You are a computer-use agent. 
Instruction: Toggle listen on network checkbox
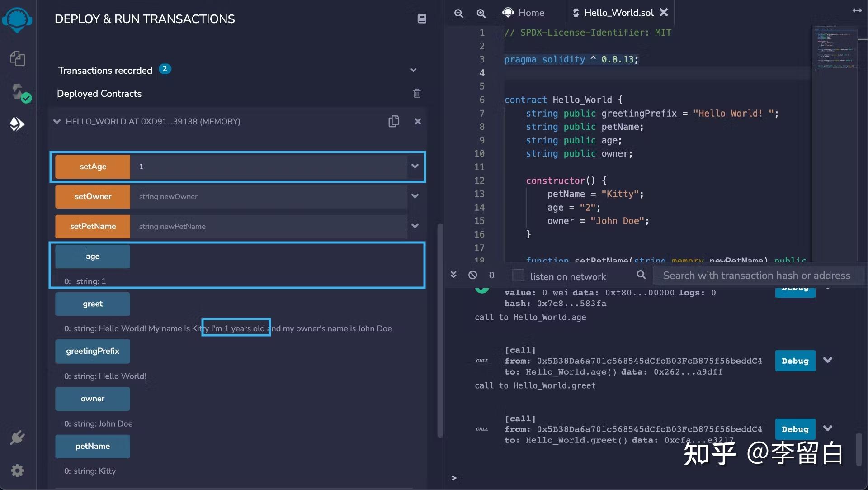click(x=518, y=275)
